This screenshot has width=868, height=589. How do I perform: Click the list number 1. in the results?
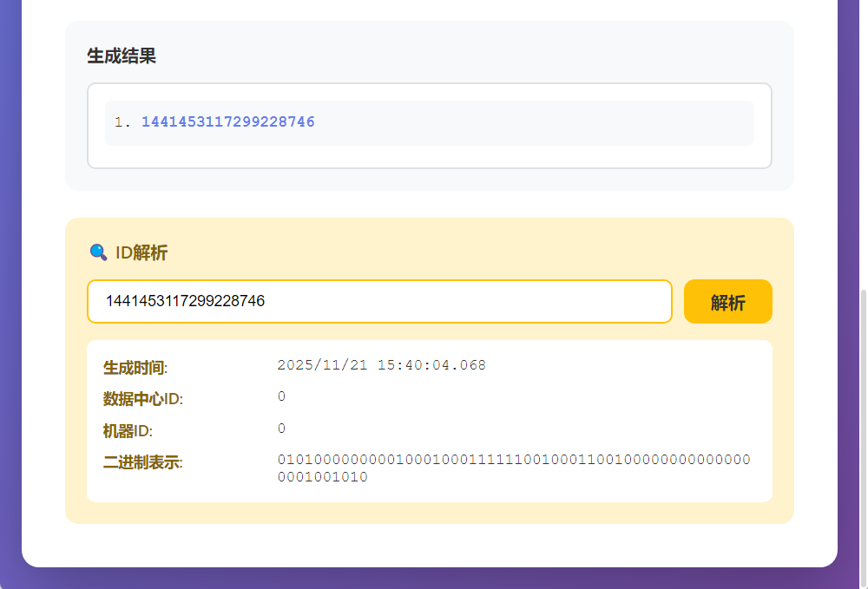tap(122, 122)
